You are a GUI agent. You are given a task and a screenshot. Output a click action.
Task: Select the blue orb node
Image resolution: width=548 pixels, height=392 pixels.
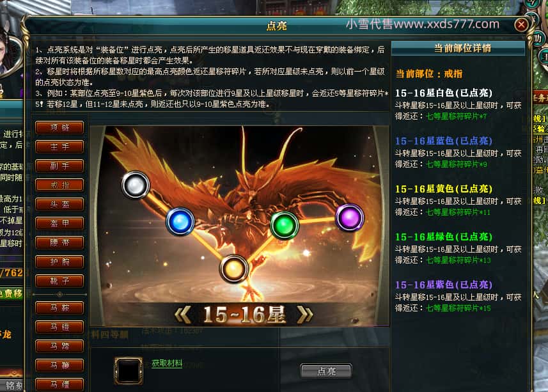(180, 221)
